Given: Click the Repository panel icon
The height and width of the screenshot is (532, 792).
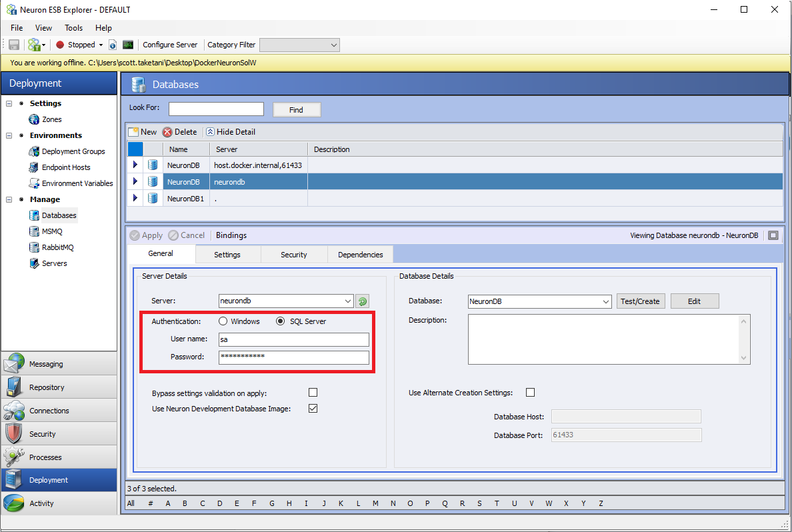Looking at the screenshot, I should (x=13, y=387).
